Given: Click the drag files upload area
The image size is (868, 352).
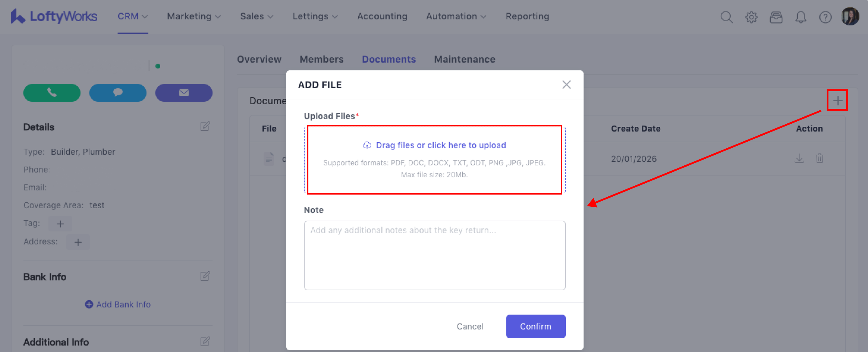Looking at the screenshot, I should [x=434, y=159].
